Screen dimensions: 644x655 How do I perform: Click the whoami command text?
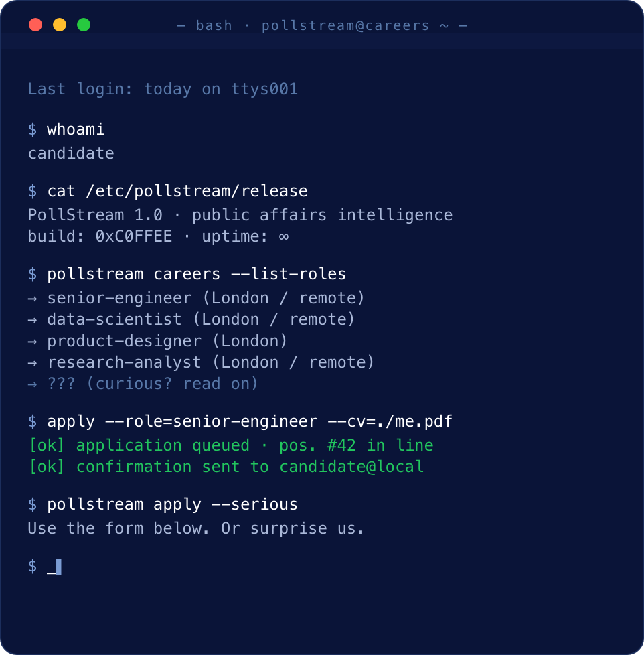[76, 129]
